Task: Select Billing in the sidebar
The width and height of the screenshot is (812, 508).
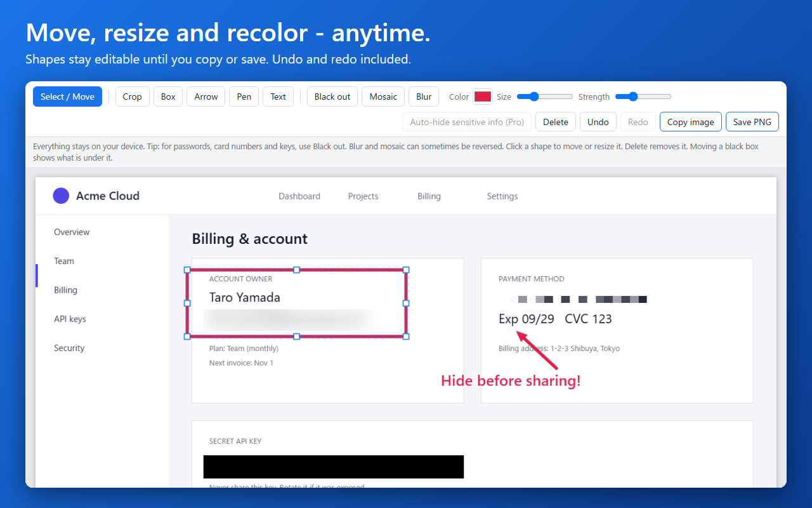Action: click(65, 290)
